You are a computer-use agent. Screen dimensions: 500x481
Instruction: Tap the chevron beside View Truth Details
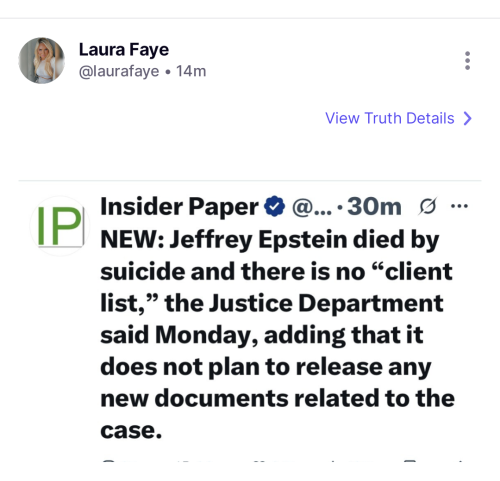pos(468,118)
